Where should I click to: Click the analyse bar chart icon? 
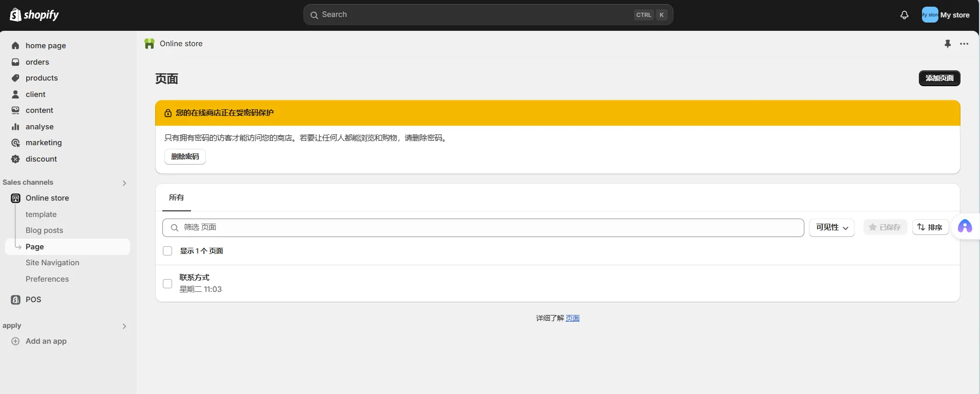click(x=15, y=127)
